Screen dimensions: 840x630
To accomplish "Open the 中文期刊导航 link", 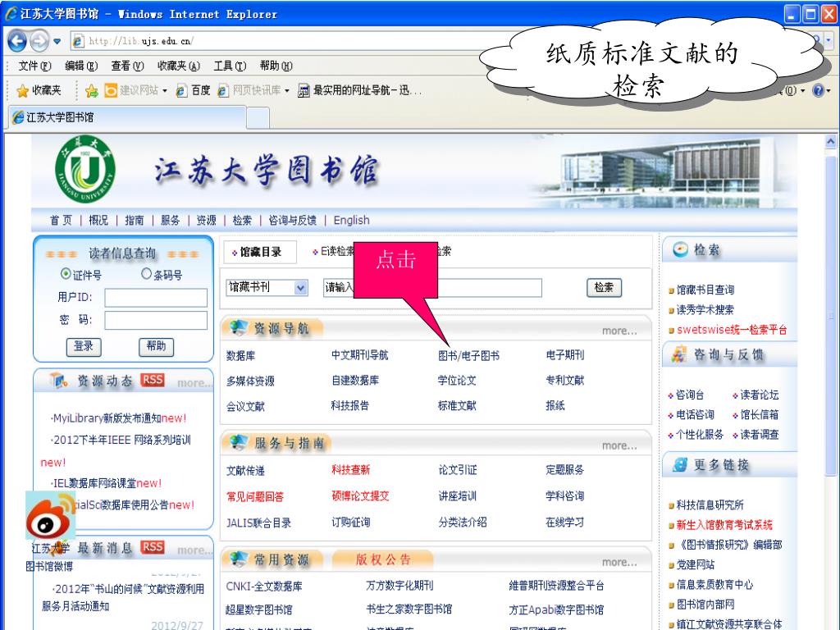I will (x=359, y=355).
